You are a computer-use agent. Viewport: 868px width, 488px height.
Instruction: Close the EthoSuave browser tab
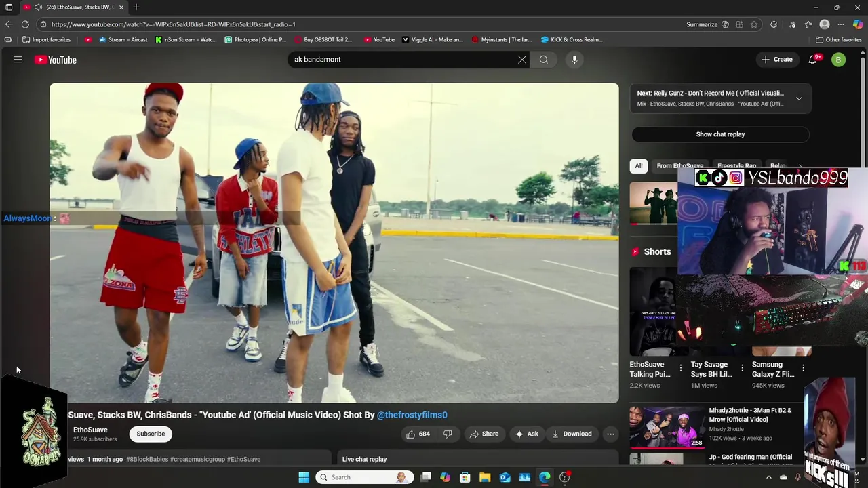click(121, 7)
